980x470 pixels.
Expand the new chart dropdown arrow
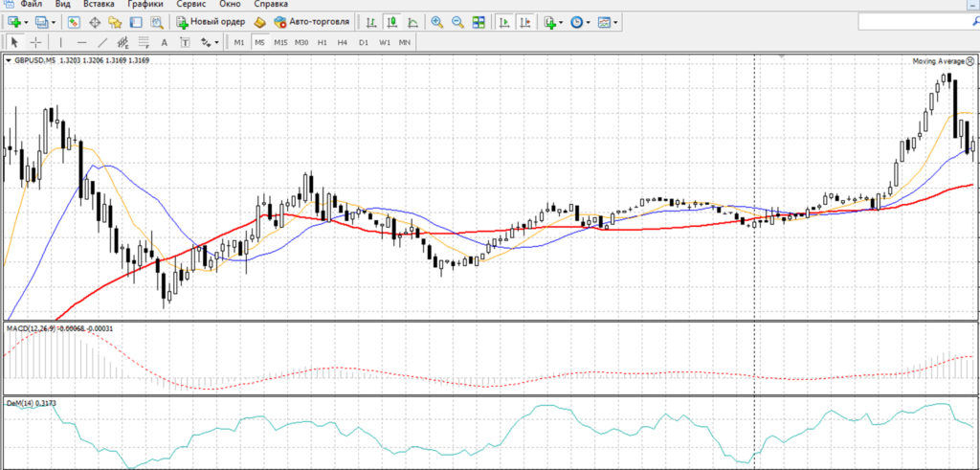26,23
